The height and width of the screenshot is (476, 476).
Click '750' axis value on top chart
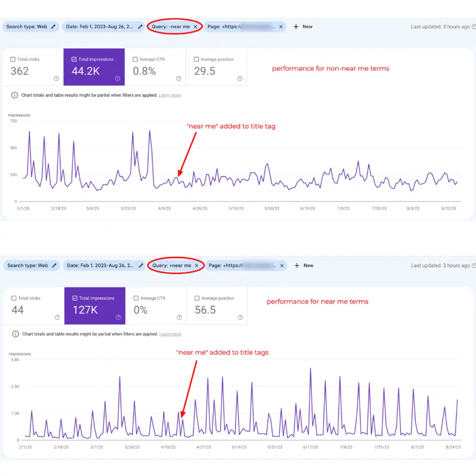(x=13, y=121)
